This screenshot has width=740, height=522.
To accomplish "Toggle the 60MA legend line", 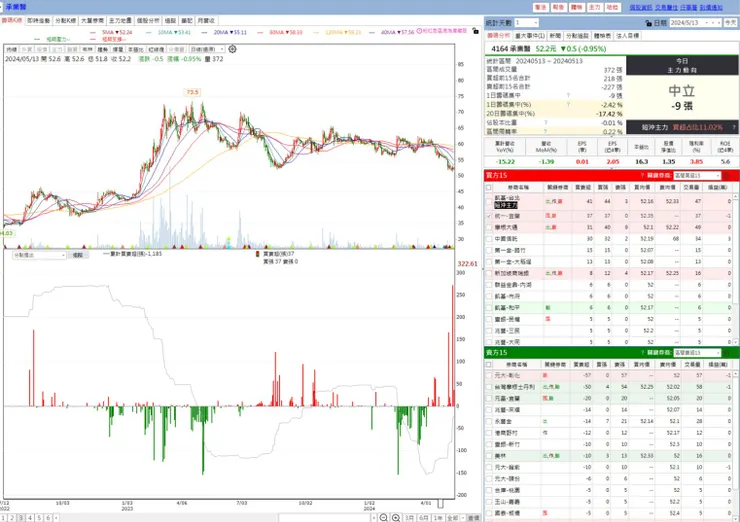I will point(280,33).
